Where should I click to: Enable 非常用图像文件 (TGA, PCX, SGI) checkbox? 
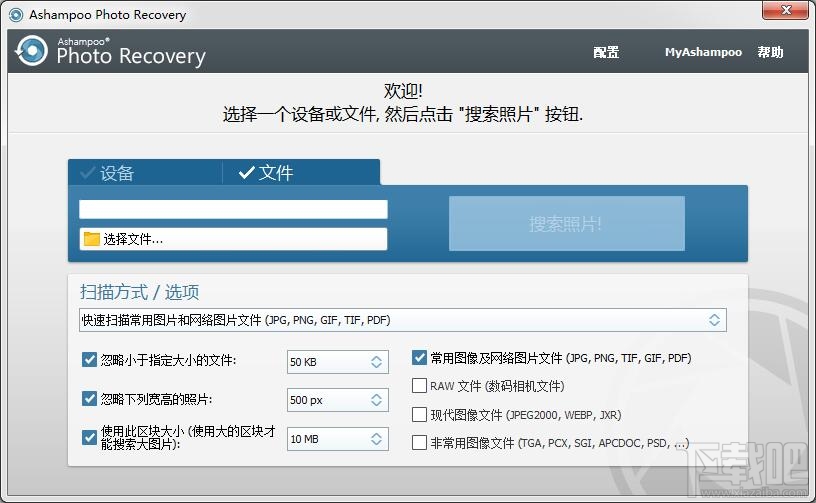pyautogui.click(x=419, y=443)
